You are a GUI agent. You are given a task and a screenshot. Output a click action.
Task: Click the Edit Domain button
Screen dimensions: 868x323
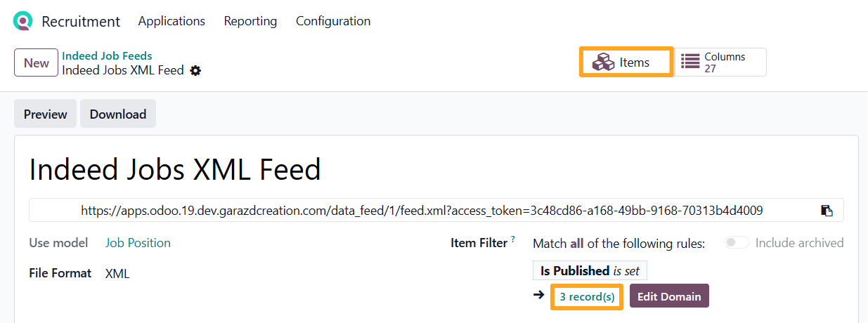(x=669, y=296)
